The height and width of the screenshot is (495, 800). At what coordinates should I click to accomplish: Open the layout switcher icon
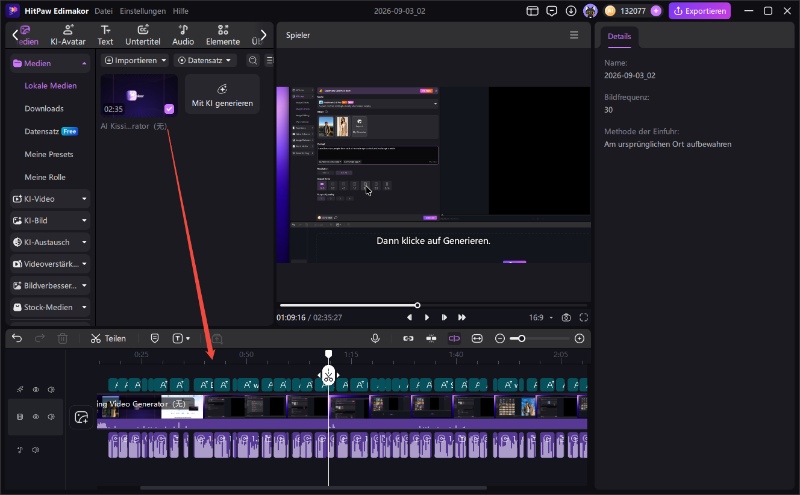click(532, 11)
